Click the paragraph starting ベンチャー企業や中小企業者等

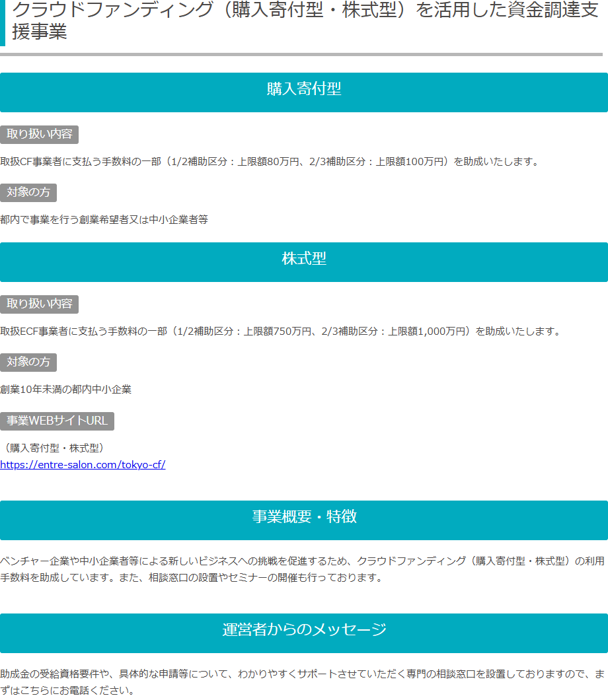click(303, 569)
